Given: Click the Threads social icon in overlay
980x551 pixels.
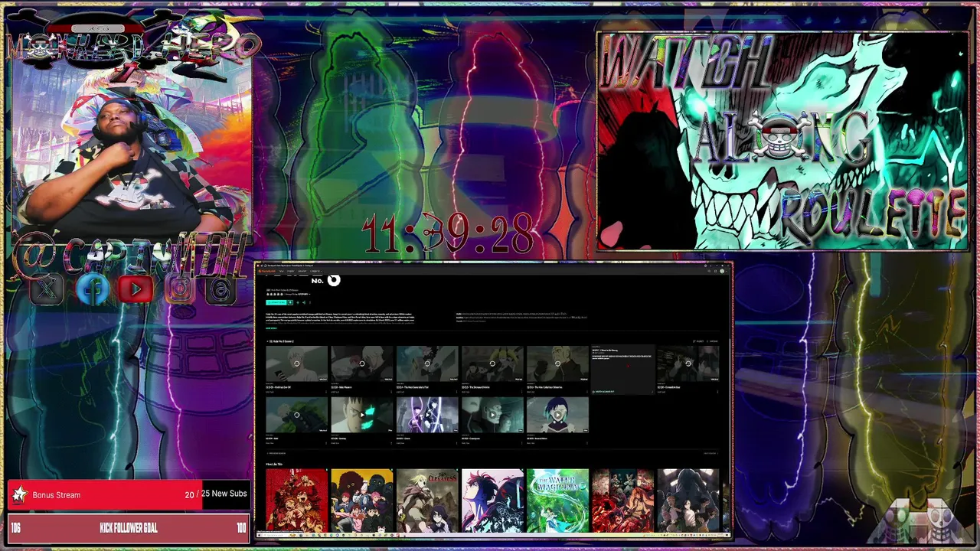Looking at the screenshot, I should pyautogui.click(x=220, y=289).
